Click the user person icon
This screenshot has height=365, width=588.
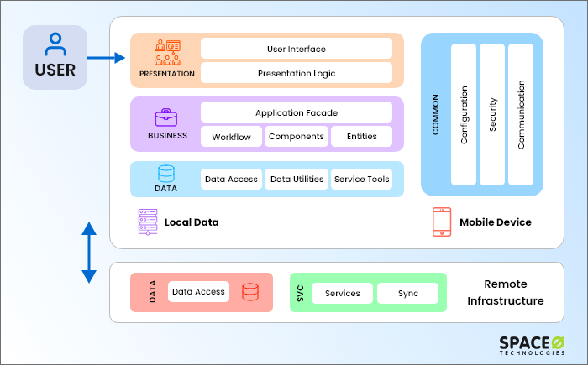tap(55, 44)
